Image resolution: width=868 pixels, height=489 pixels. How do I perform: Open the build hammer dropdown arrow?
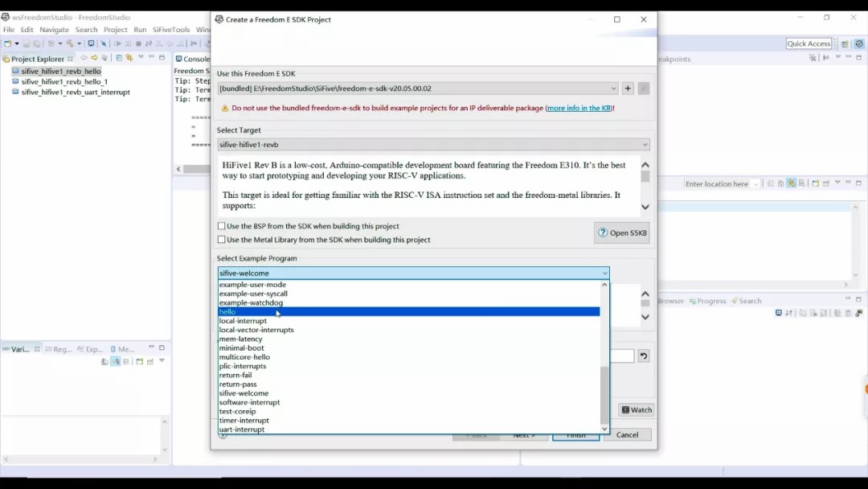79,43
